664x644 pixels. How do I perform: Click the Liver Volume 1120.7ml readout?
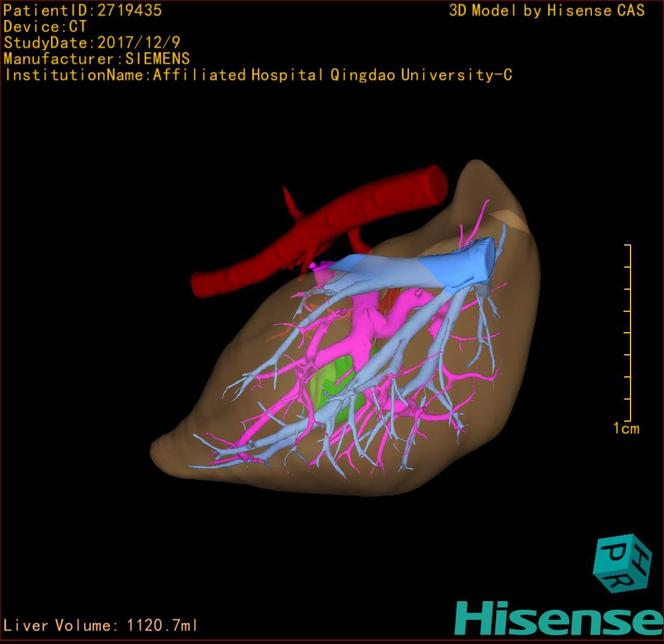click(x=101, y=626)
